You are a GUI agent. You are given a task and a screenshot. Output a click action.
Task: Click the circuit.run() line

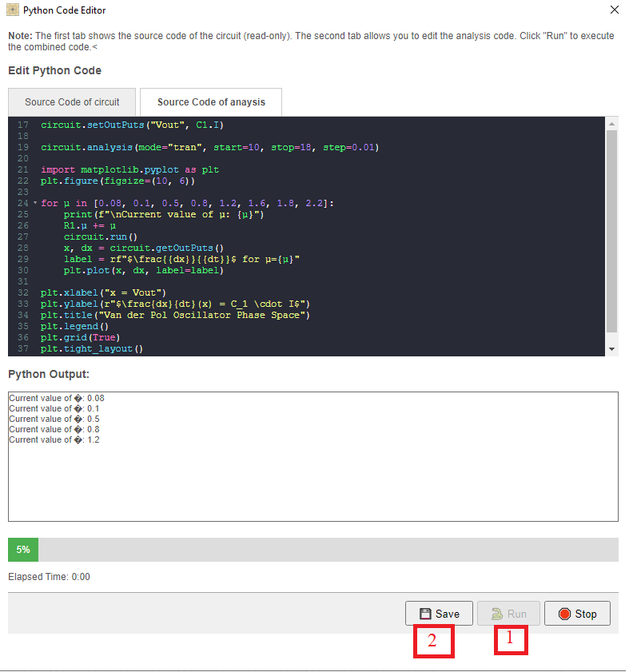pos(100,237)
